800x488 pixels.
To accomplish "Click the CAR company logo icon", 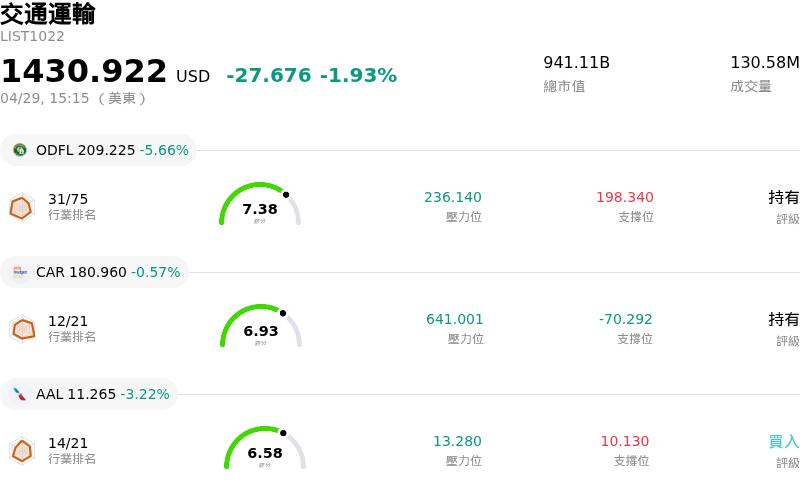I will click(x=20, y=272).
